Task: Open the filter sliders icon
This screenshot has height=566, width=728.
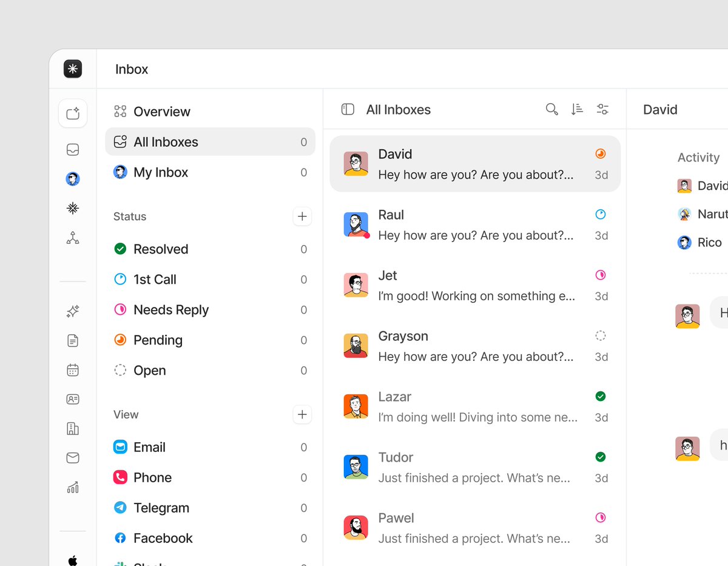Action: (602, 109)
